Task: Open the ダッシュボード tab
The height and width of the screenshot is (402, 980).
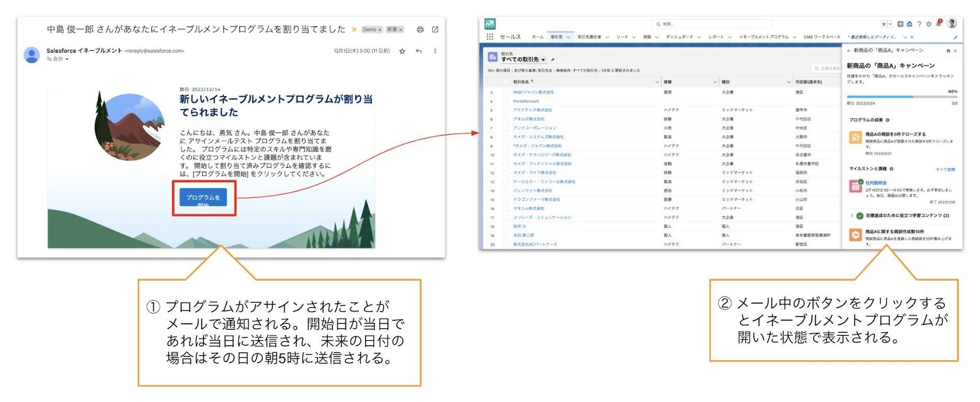Action: (679, 37)
